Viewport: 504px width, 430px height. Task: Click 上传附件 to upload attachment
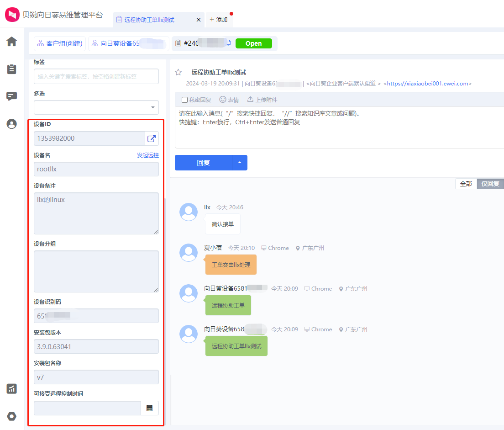pyautogui.click(x=262, y=100)
